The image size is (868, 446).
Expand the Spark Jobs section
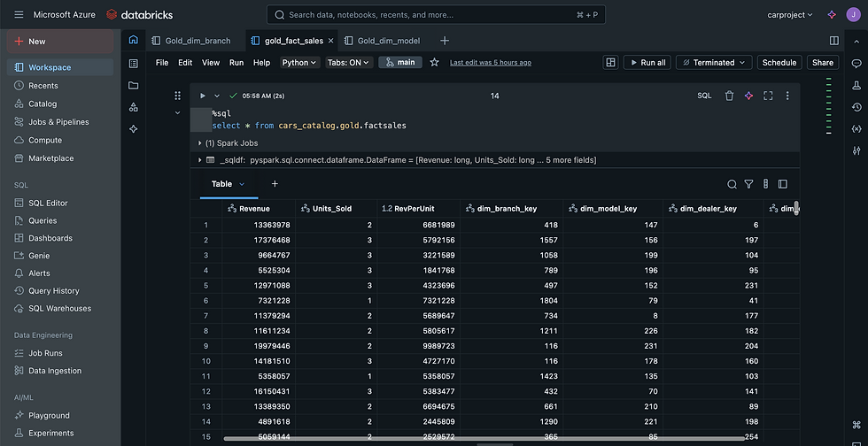[x=227, y=142]
